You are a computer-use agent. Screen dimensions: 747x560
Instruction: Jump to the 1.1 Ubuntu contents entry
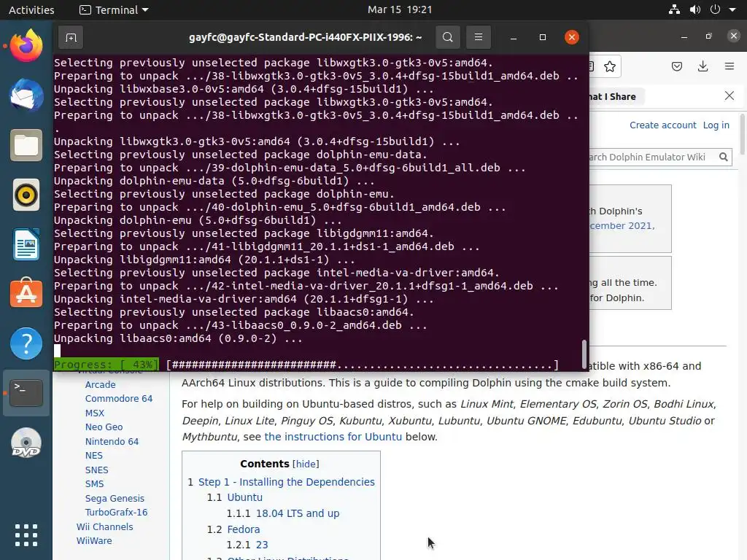click(x=244, y=497)
